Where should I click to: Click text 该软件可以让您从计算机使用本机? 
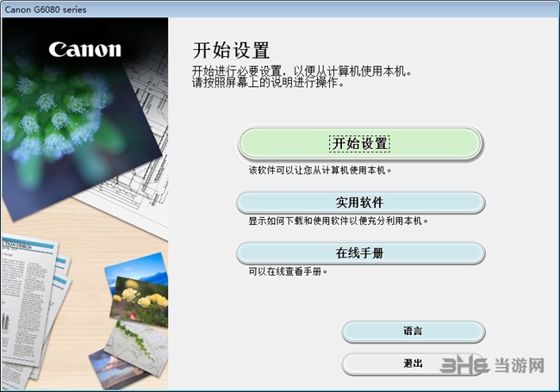pyautogui.click(x=320, y=171)
